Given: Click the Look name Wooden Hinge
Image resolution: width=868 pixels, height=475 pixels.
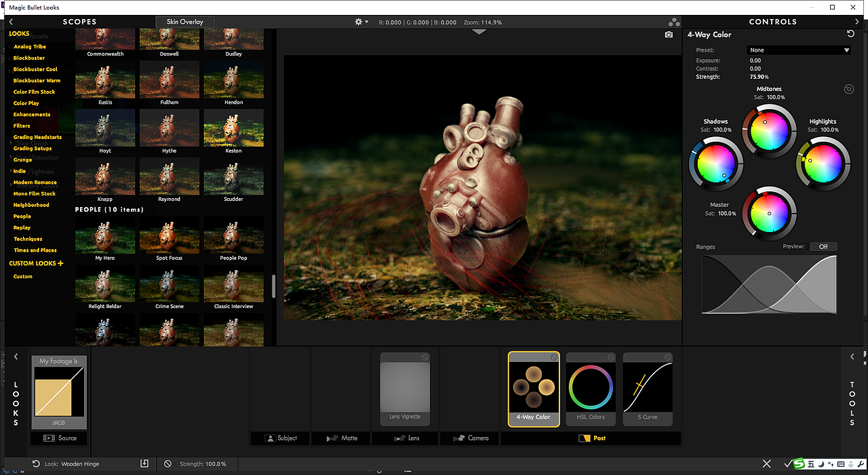Looking at the screenshot, I should pyautogui.click(x=80, y=464).
